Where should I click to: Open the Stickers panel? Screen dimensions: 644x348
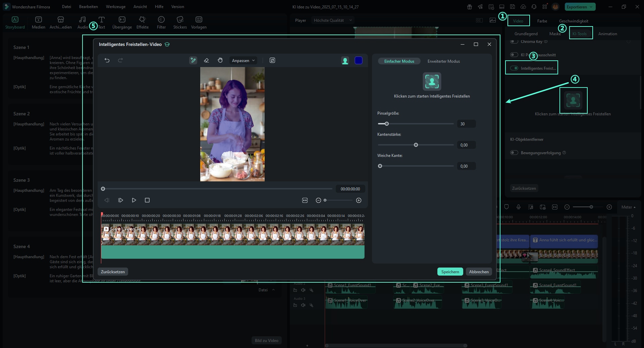click(180, 22)
